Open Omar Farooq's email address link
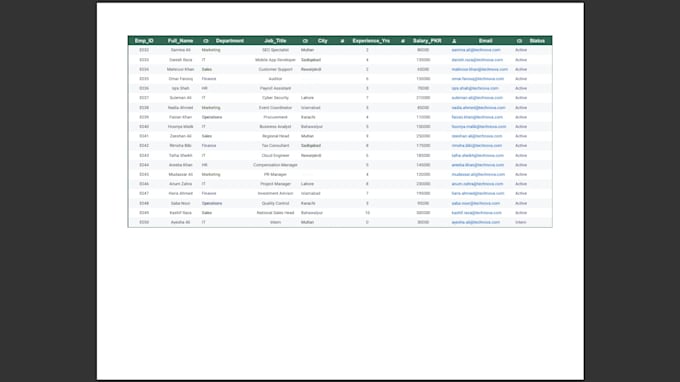Image resolution: width=680 pixels, height=382 pixels. click(x=477, y=79)
